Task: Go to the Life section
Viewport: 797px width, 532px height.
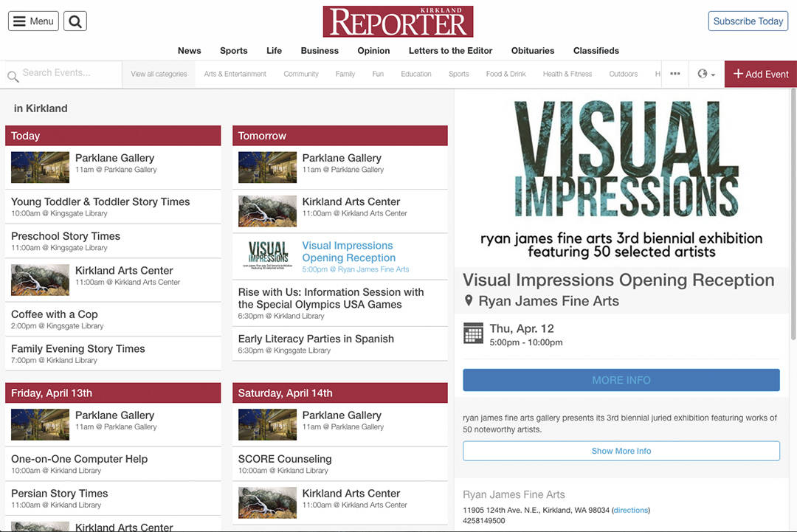Action: point(274,51)
